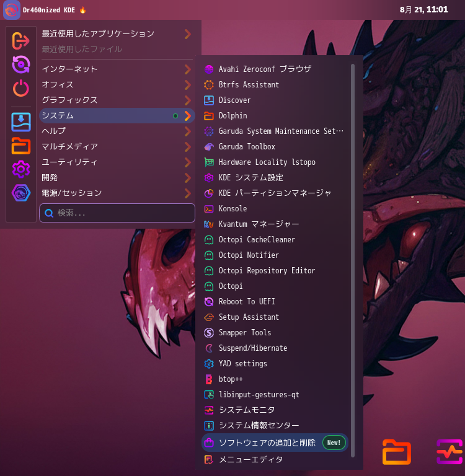Expand the 電源/セッション category chevron
This screenshot has height=476, width=465.
[x=188, y=193]
